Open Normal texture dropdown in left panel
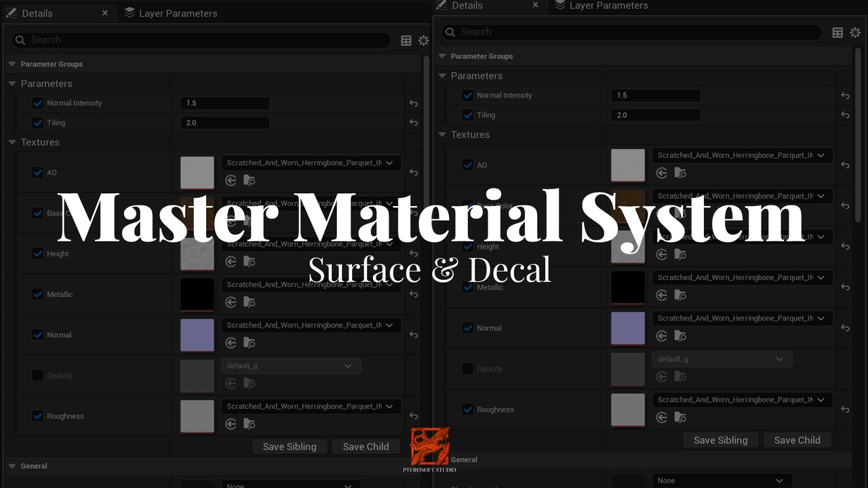 coord(311,325)
